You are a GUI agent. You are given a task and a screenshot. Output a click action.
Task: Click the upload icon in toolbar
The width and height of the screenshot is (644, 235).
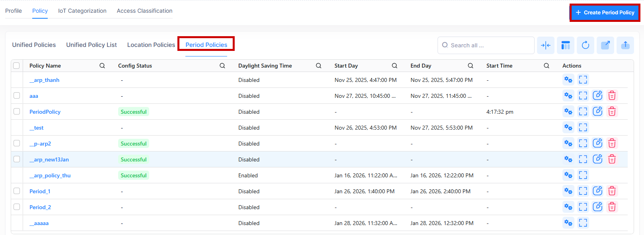click(x=625, y=45)
